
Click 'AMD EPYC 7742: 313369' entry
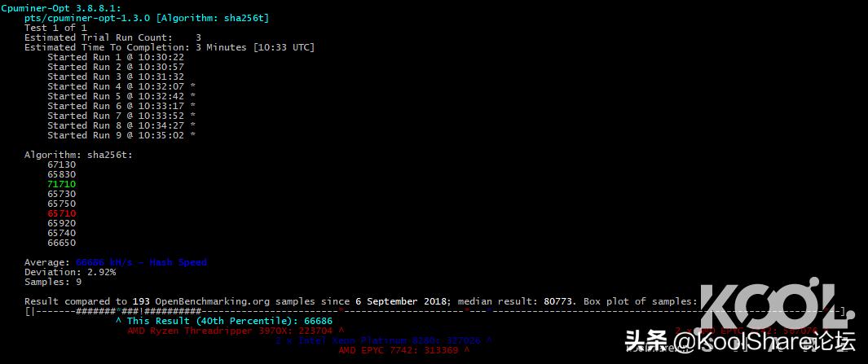[404, 350]
